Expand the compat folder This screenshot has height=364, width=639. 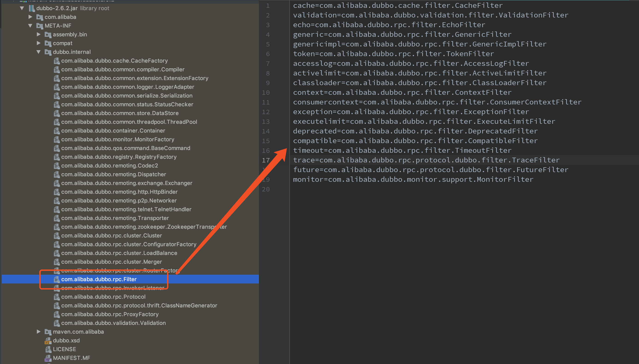pyautogui.click(x=38, y=43)
